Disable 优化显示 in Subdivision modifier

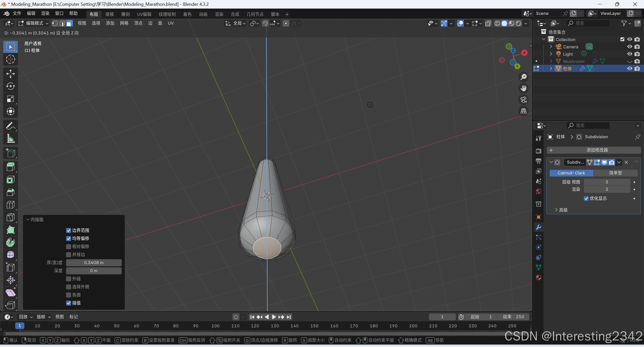586,198
